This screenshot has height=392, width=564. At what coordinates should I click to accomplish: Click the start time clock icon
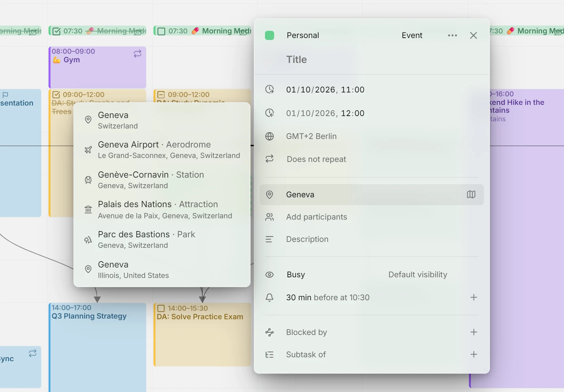tap(270, 89)
